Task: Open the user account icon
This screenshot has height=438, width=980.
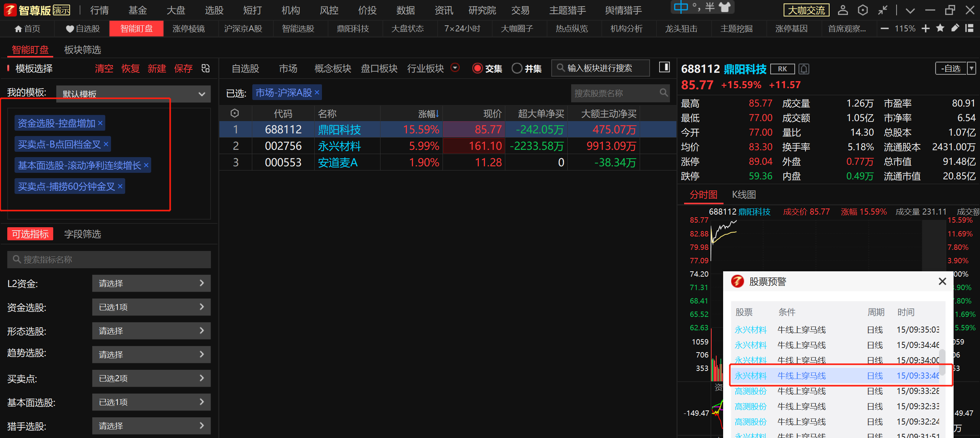Action: tap(843, 10)
